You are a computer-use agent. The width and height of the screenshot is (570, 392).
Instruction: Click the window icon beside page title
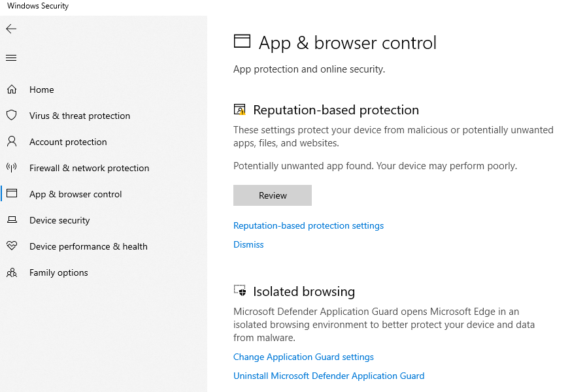(x=242, y=41)
